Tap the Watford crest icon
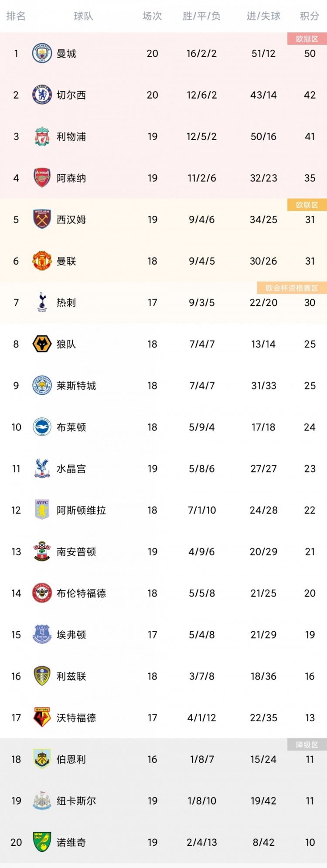The image size is (327, 868). pos(42,718)
